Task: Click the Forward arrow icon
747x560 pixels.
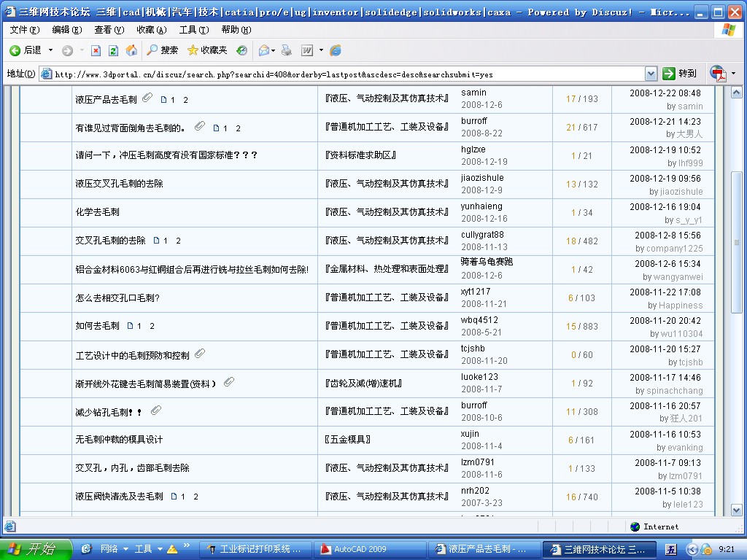Action: 68,50
